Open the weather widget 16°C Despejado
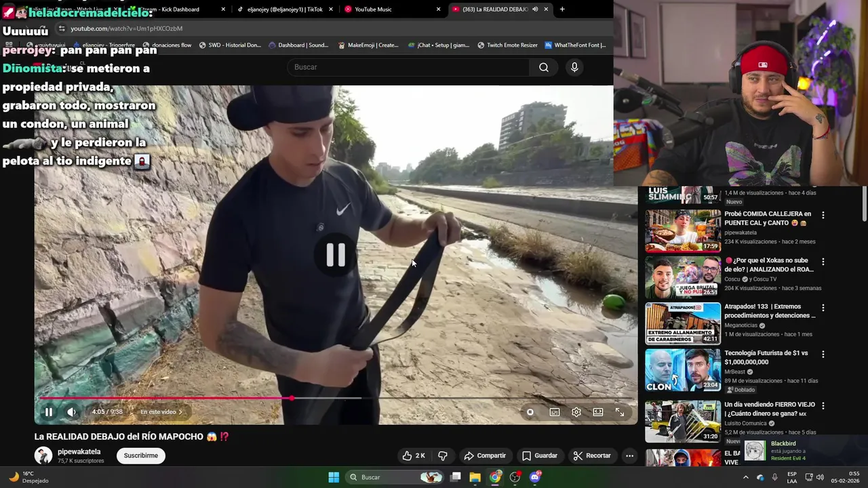Image resolution: width=868 pixels, height=488 pixels. click(x=28, y=477)
